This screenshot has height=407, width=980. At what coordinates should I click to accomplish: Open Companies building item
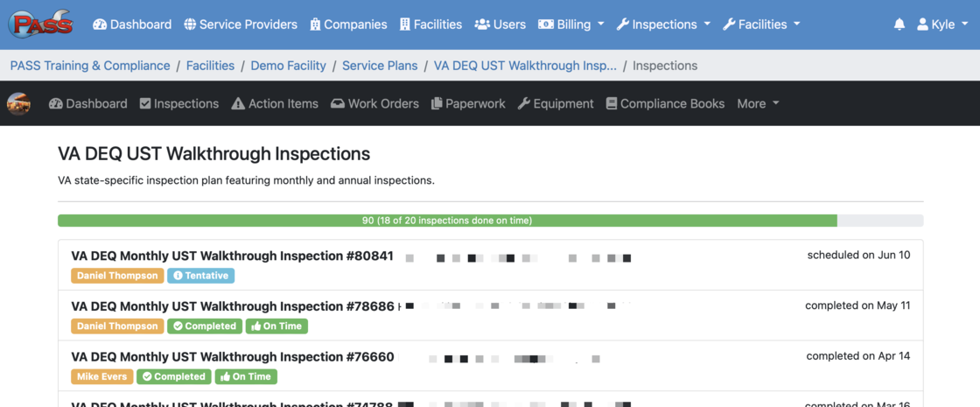click(x=348, y=25)
